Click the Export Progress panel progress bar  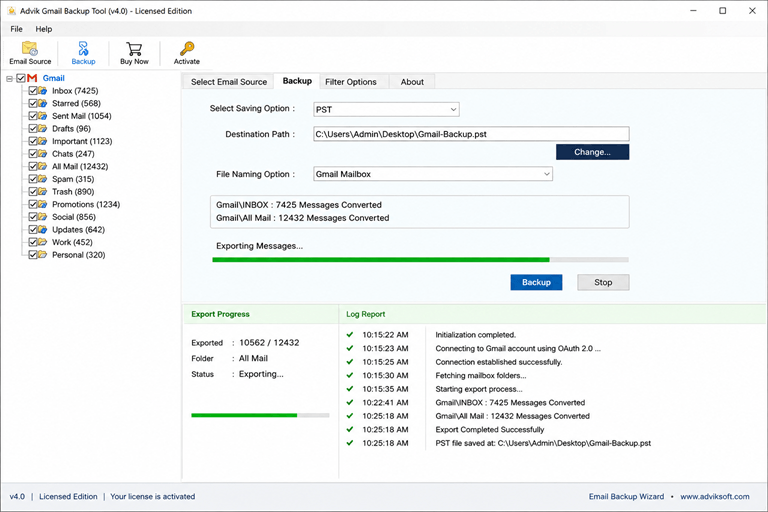tap(260, 415)
